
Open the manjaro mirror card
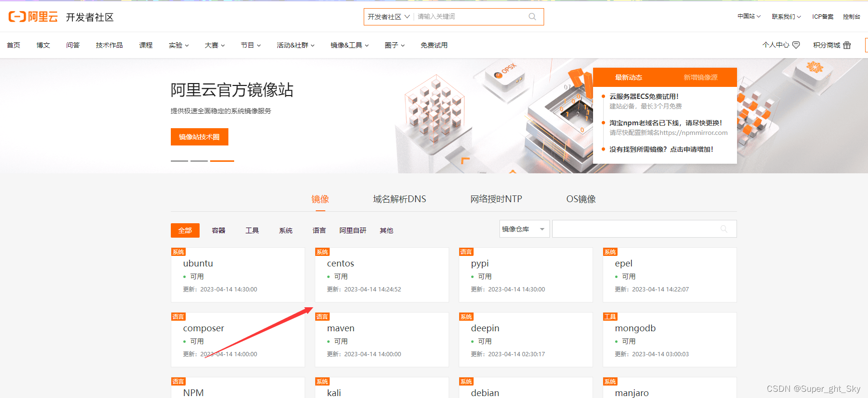(x=670, y=388)
